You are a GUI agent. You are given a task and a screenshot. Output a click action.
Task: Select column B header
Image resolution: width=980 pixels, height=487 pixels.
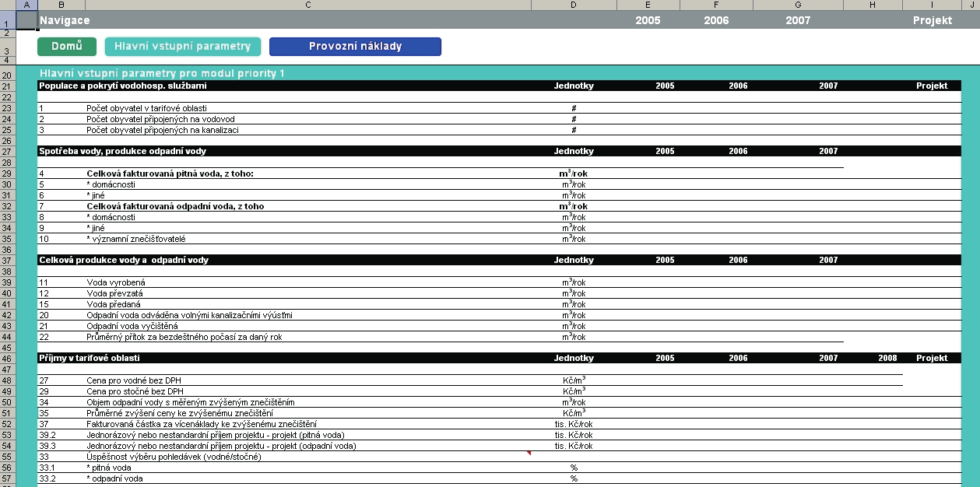[61, 5]
